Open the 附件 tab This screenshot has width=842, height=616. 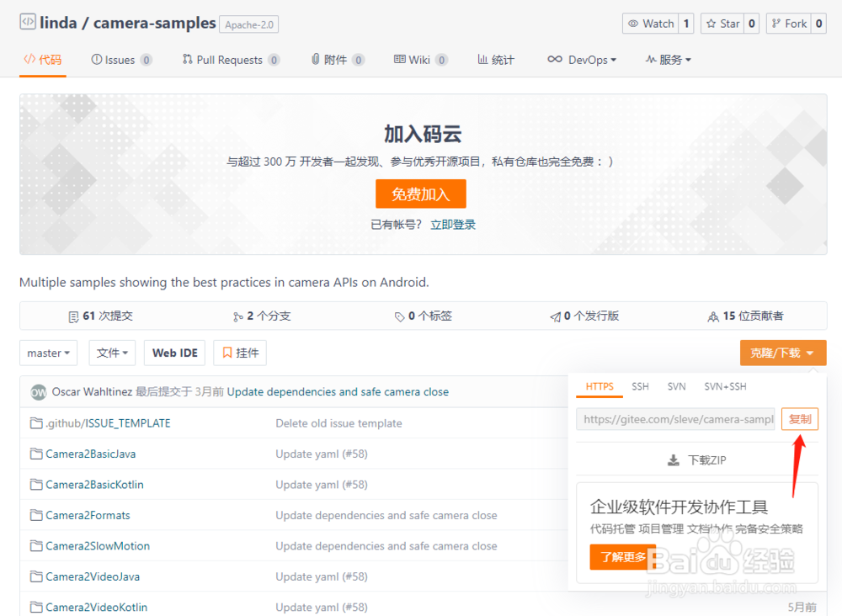[338, 60]
